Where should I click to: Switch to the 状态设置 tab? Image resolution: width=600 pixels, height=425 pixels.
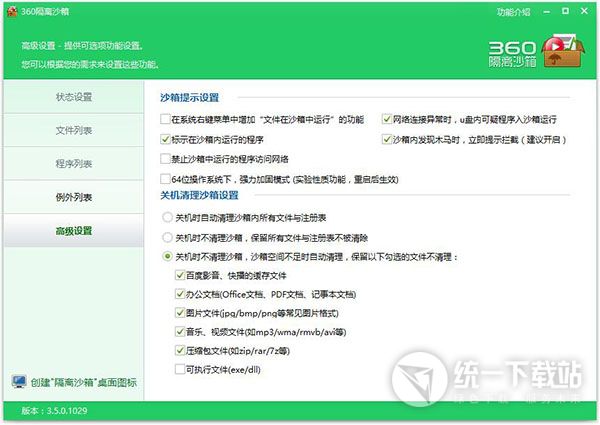coord(73,97)
